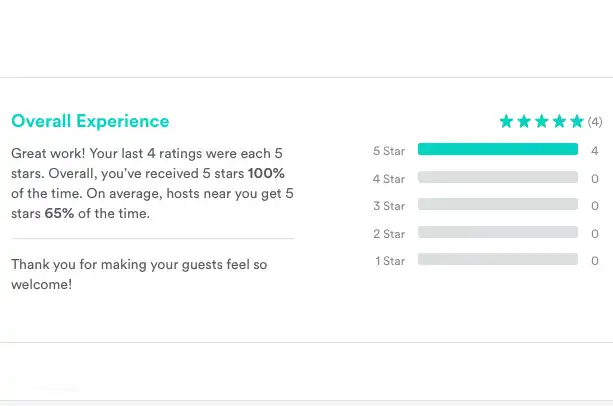Click the empty 1 Star rating bar
This screenshot has width=613, height=406.
497,260
